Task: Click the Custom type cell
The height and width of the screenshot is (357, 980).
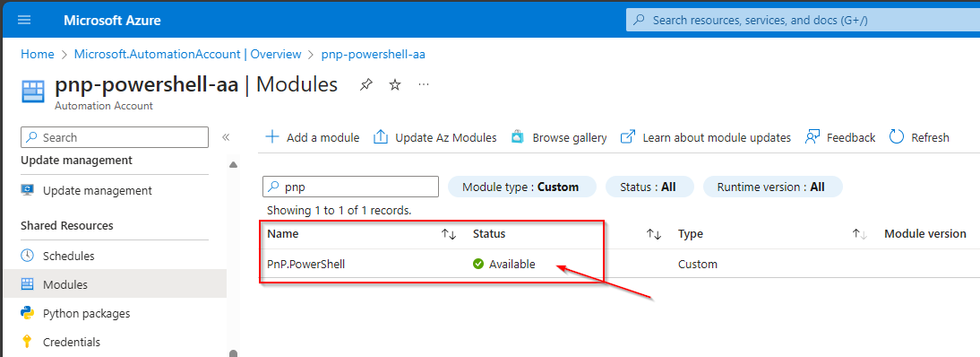Action: click(698, 265)
